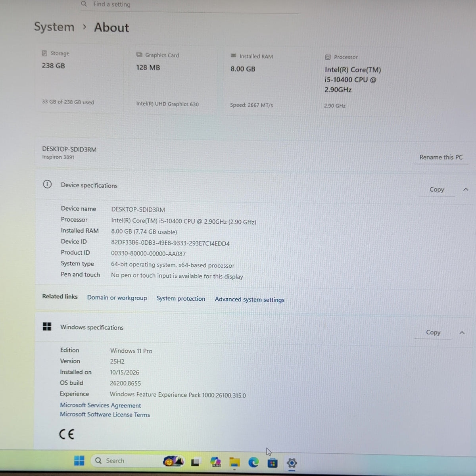Click the Graphics Card icon
The width and height of the screenshot is (476, 476).
click(139, 55)
